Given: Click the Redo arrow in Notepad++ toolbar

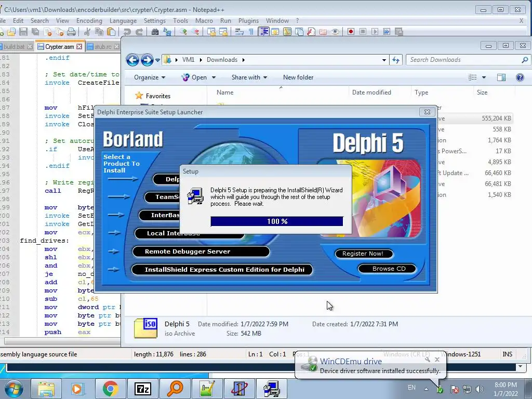Looking at the screenshot, I should [x=139, y=32].
